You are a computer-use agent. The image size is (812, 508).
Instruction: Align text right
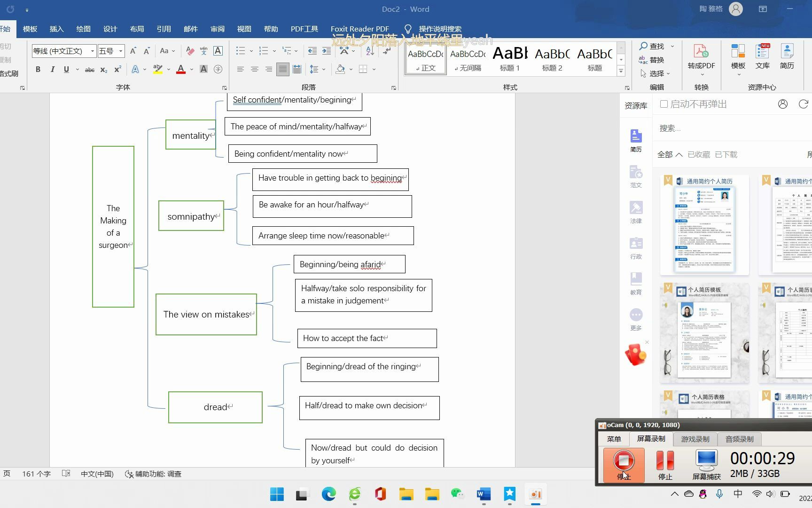268,69
